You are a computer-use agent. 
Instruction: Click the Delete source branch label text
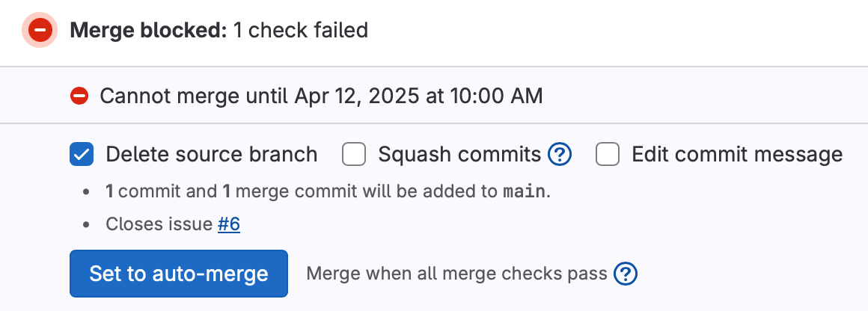(x=212, y=155)
